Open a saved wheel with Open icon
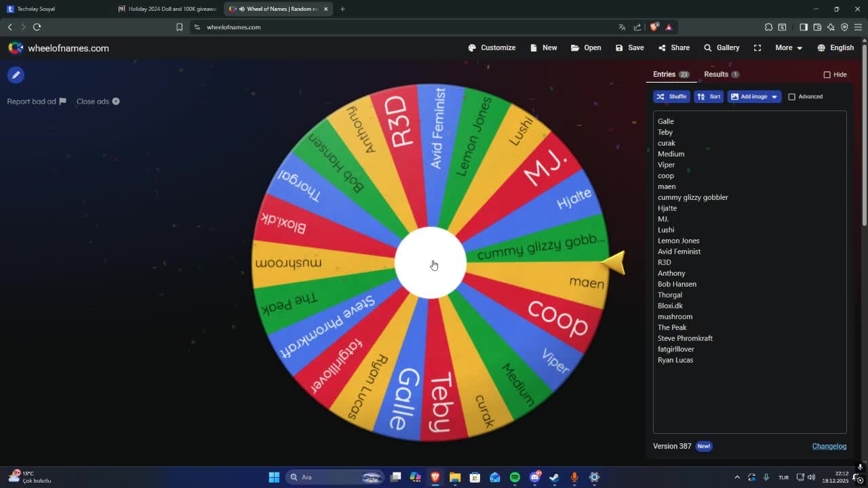868x488 pixels. pos(586,47)
